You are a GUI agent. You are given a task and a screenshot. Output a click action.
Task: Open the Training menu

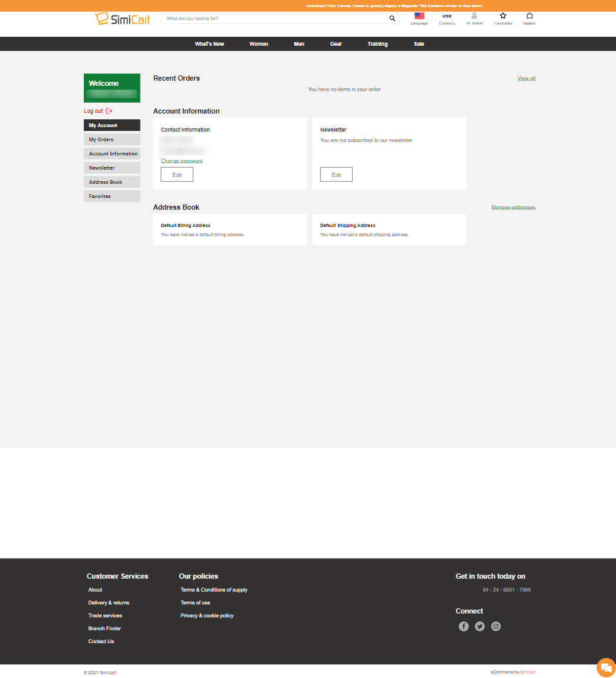(x=377, y=44)
